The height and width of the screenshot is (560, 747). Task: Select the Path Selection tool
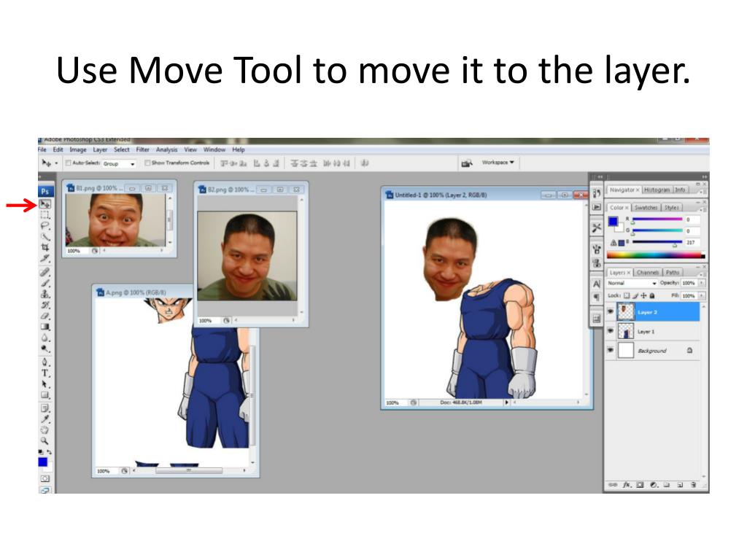click(x=44, y=384)
